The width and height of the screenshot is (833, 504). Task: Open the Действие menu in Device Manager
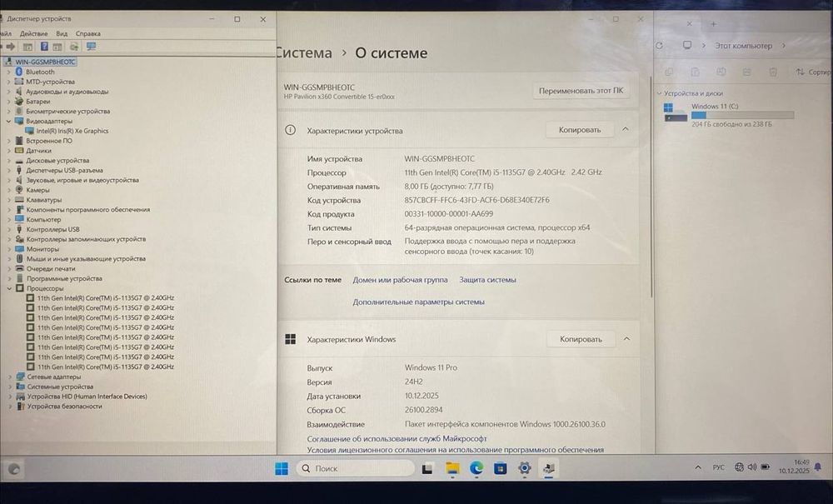(33, 33)
